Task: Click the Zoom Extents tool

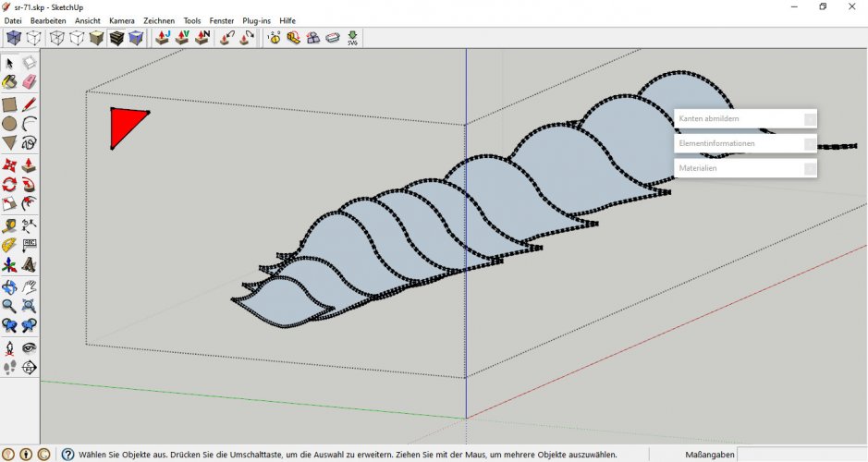Action: click(29, 306)
